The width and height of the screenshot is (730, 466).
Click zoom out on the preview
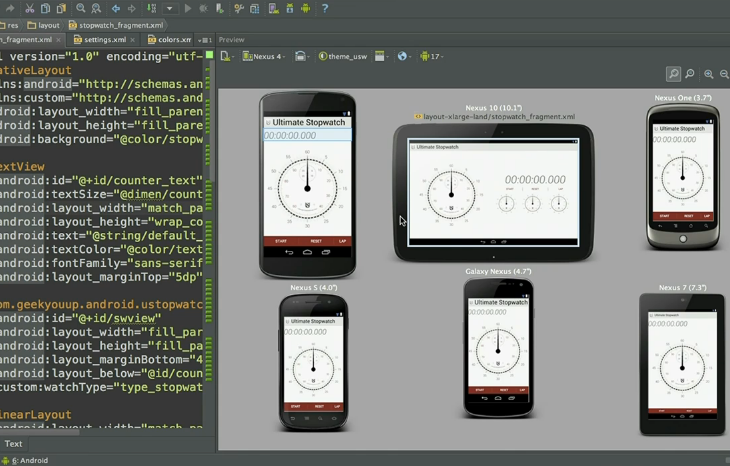pyautogui.click(x=724, y=74)
